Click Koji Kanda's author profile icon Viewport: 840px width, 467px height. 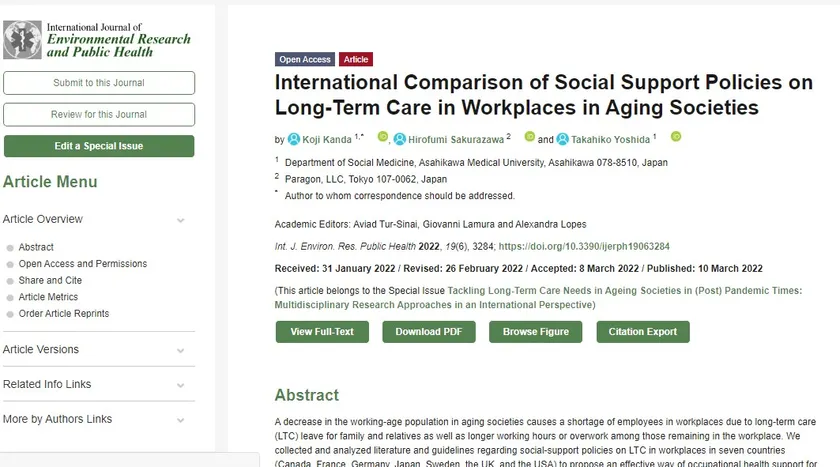coord(294,139)
